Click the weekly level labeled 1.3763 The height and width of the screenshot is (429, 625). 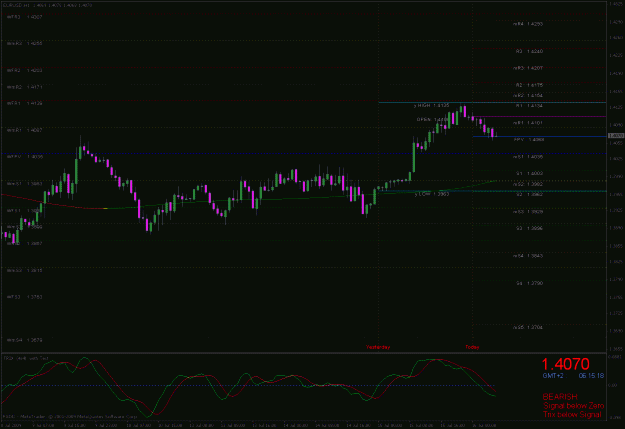tap(25, 297)
